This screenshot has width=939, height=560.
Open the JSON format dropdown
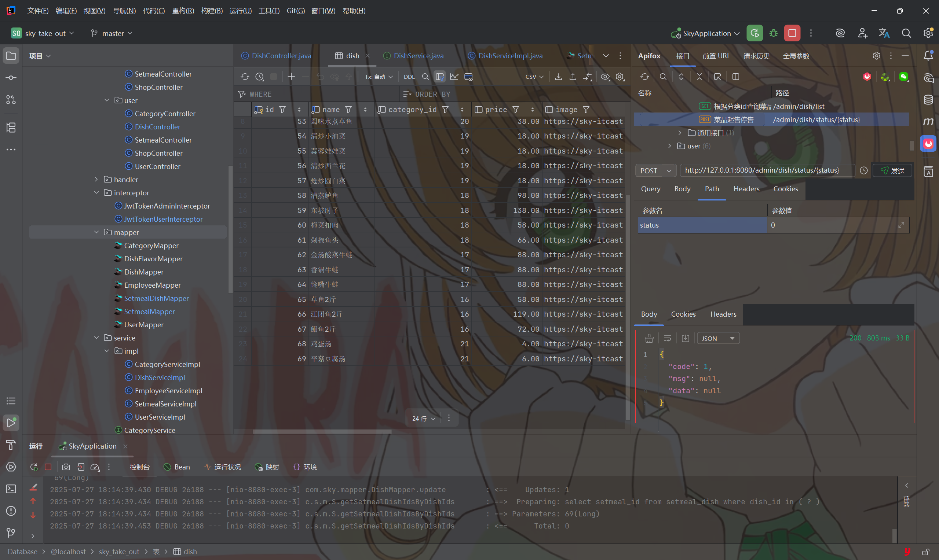718,339
